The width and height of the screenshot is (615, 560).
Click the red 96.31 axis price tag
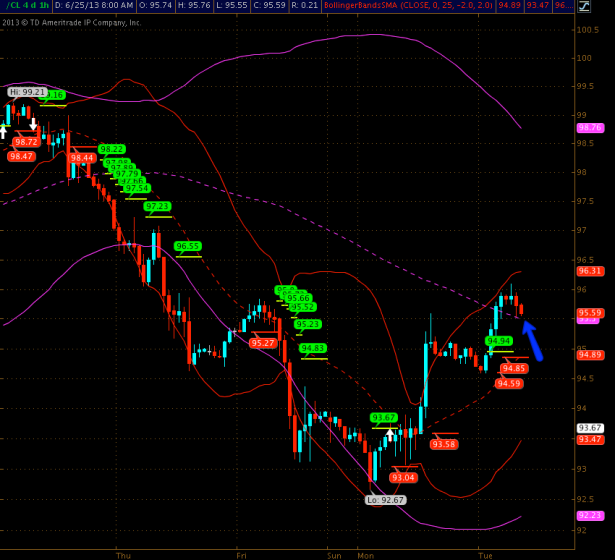click(x=590, y=271)
